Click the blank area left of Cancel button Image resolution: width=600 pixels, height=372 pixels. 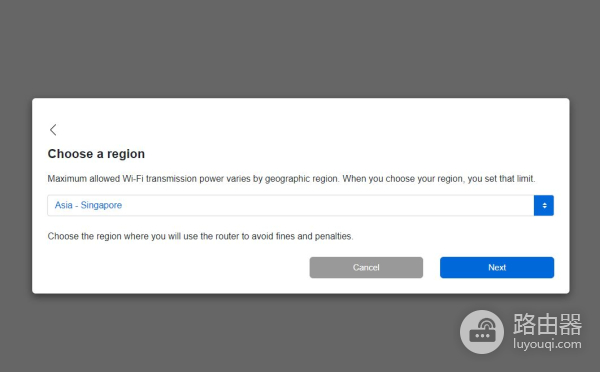(x=176, y=268)
